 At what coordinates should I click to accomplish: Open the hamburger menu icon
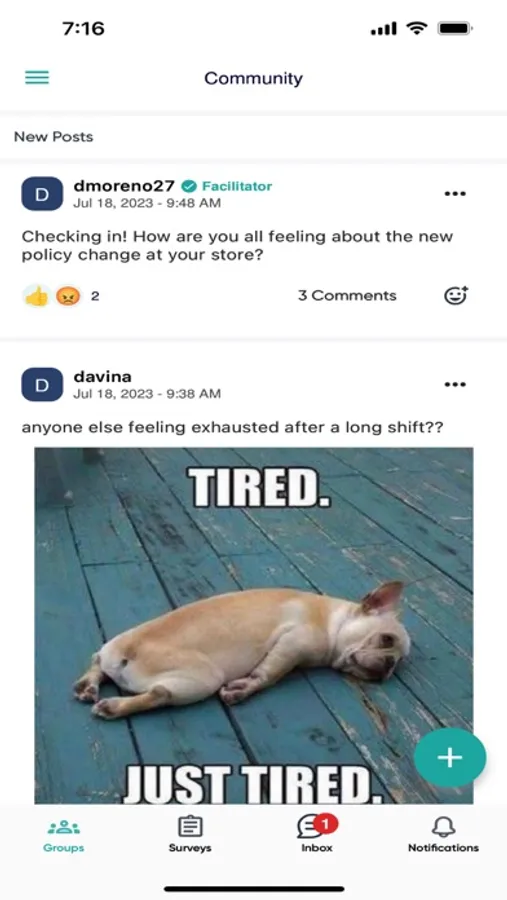37,77
